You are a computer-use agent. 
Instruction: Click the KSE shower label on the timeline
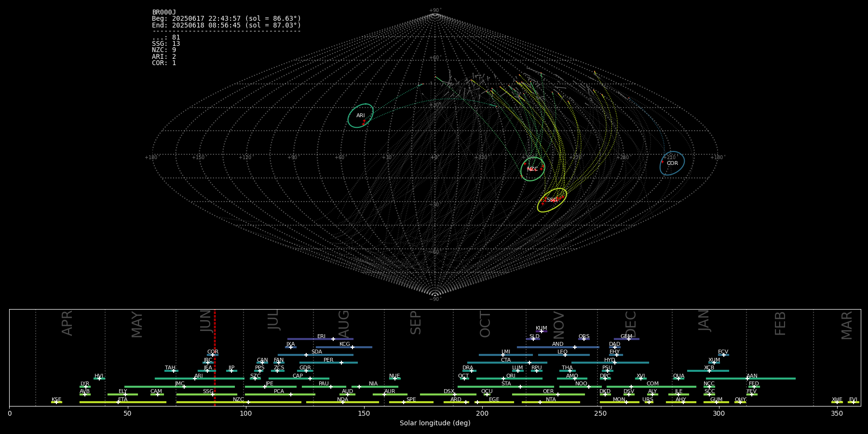[56, 400]
